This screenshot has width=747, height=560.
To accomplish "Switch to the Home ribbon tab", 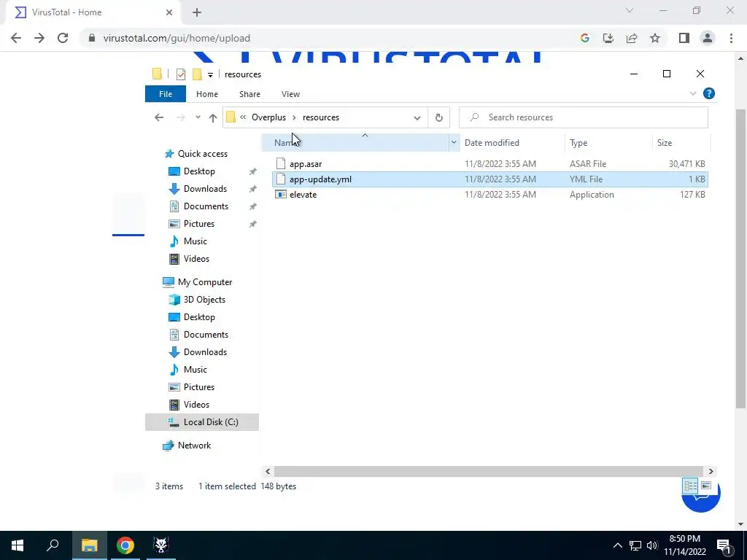I will [206, 94].
